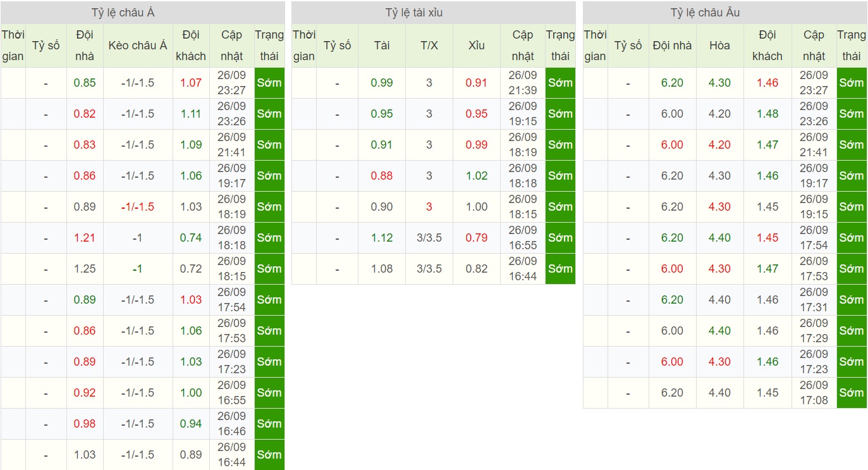Image resolution: width=868 pixels, height=470 pixels.
Task: Select the 'Hòa' column header
Action: (719, 46)
